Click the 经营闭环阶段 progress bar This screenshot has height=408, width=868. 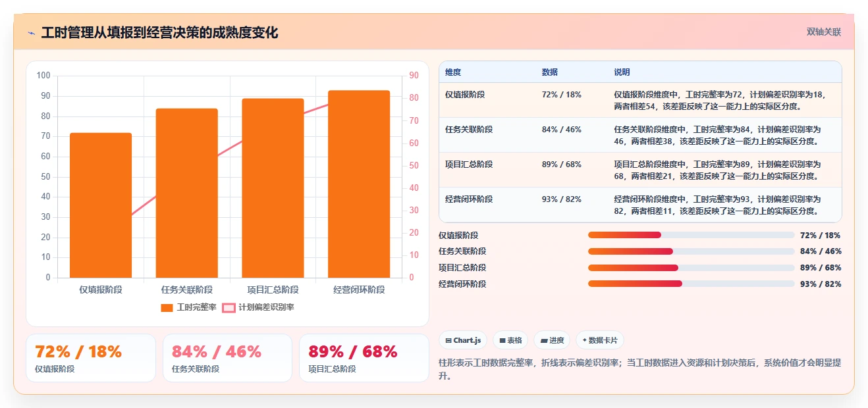[x=692, y=284]
